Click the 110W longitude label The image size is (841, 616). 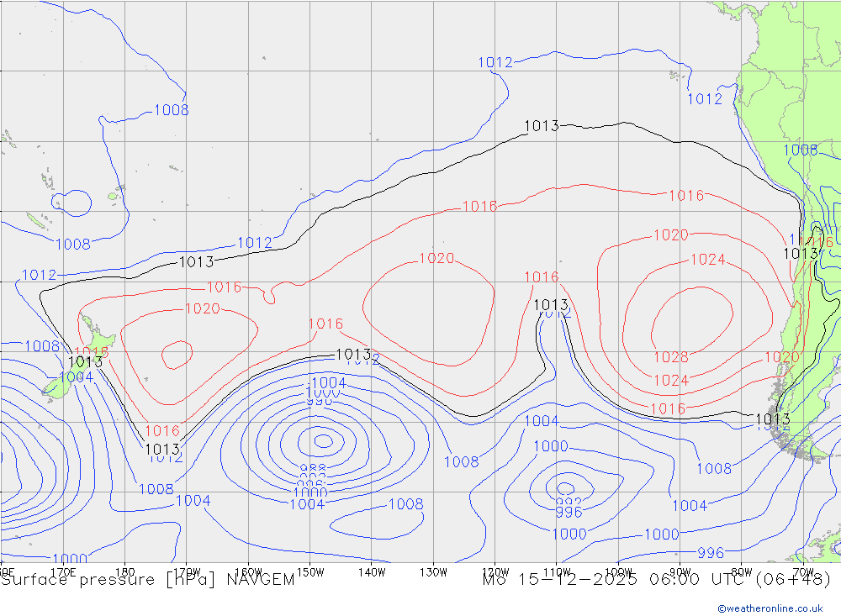coord(557,572)
